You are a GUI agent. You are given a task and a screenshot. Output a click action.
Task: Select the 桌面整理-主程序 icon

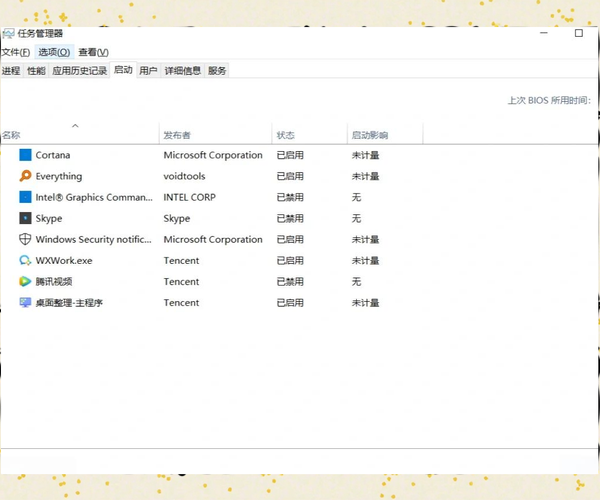pos(26,302)
